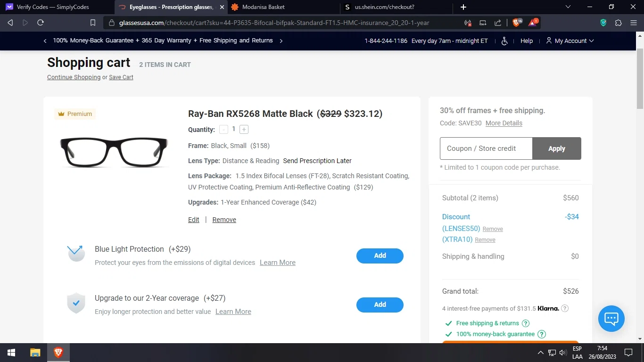Show previous promo banner message
644x362 pixels.
pos(45,41)
